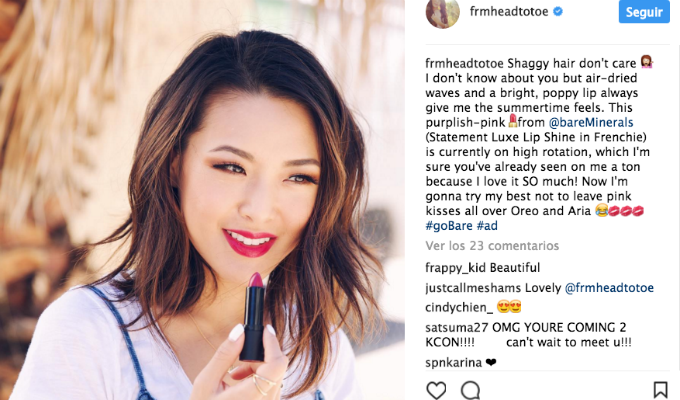
Task: Open @frmheadtotoe mention in justcallmeshams comment
Action: (609, 288)
